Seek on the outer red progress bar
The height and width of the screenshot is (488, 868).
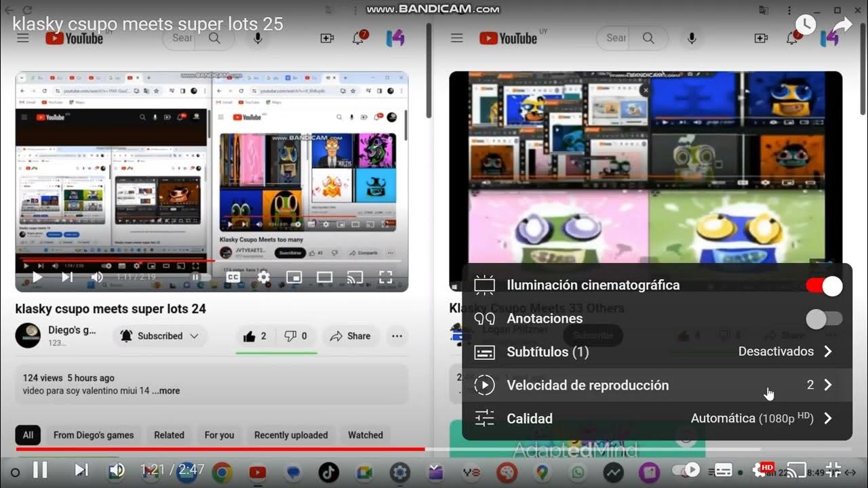click(x=434, y=449)
